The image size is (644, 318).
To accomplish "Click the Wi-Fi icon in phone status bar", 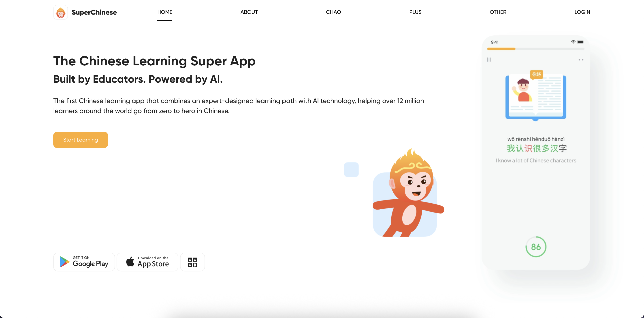I will click(573, 42).
